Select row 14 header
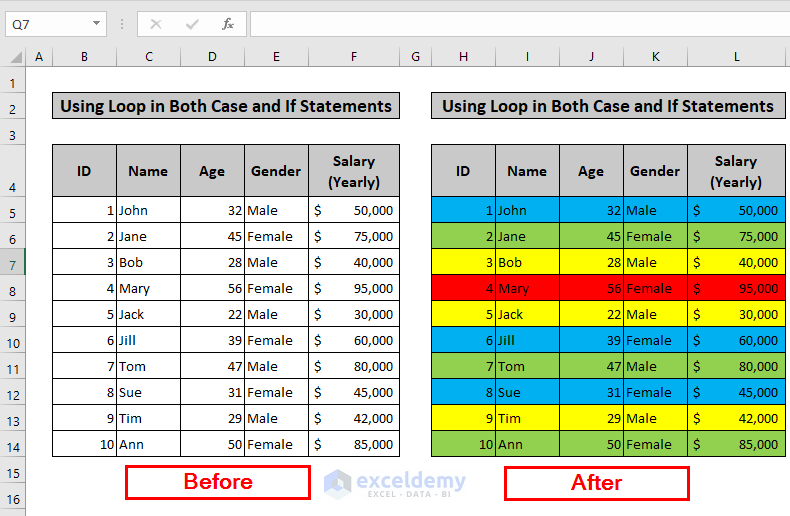Image resolution: width=790 pixels, height=516 pixels. tap(13, 446)
